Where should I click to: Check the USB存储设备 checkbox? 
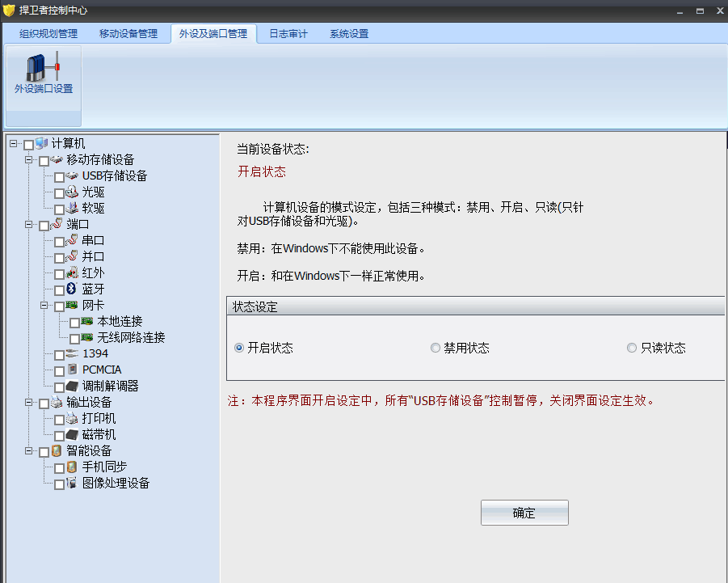pyautogui.click(x=60, y=177)
